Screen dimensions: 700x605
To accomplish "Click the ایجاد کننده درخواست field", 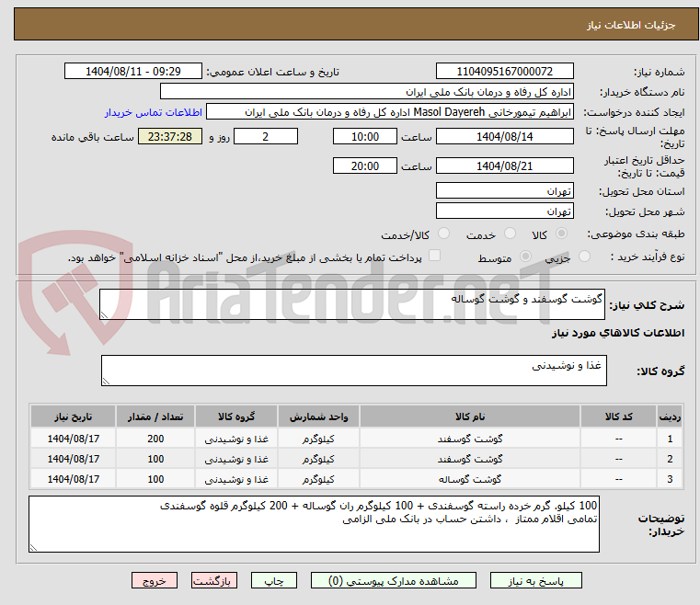I will [x=389, y=112].
